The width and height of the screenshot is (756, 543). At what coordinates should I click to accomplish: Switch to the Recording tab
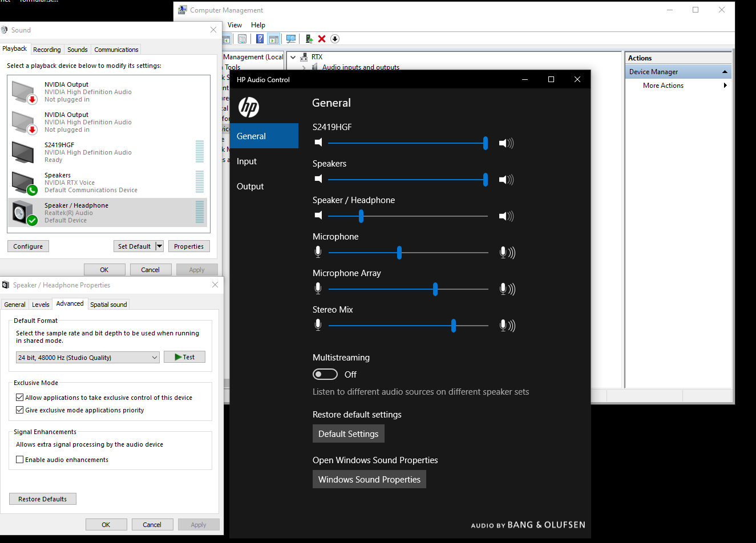point(47,50)
